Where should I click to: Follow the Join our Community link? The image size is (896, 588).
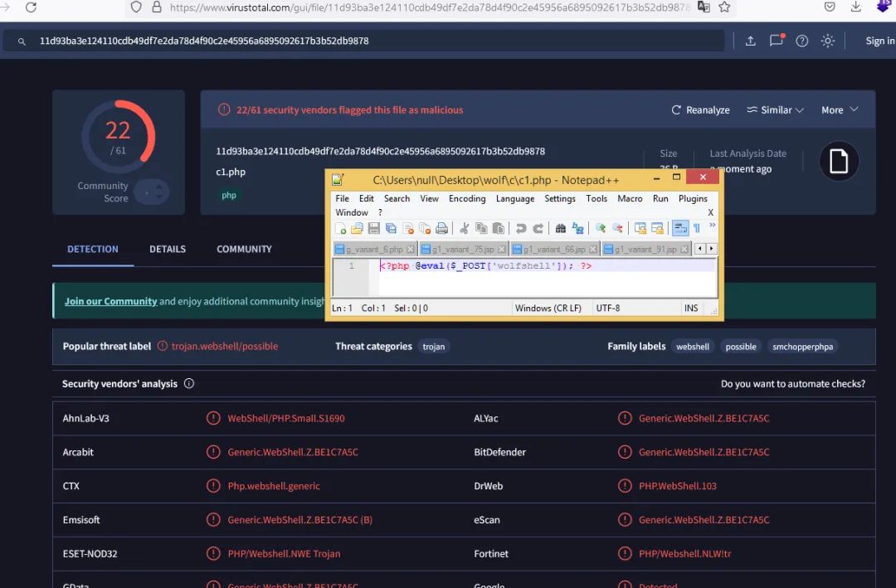coord(110,301)
